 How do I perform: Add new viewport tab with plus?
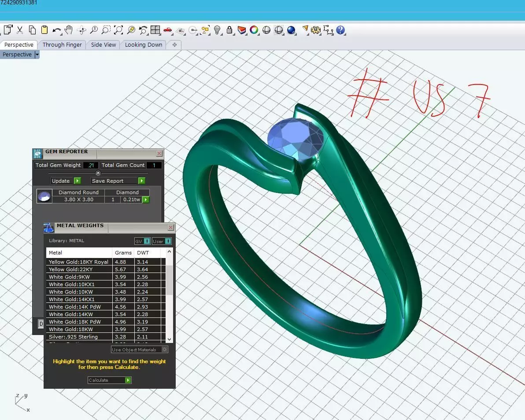(174, 45)
